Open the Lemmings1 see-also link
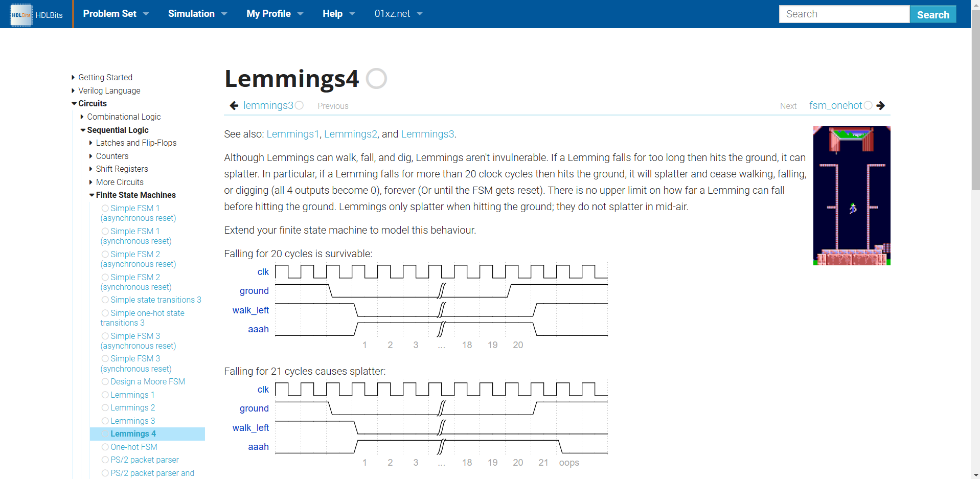Image resolution: width=980 pixels, height=479 pixels. pos(292,134)
